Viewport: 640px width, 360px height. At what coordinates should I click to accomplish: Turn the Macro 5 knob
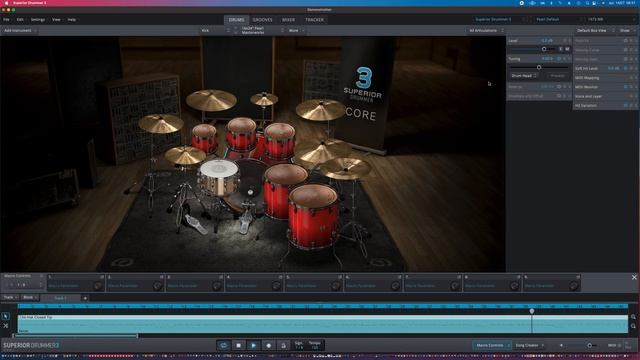point(336,286)
